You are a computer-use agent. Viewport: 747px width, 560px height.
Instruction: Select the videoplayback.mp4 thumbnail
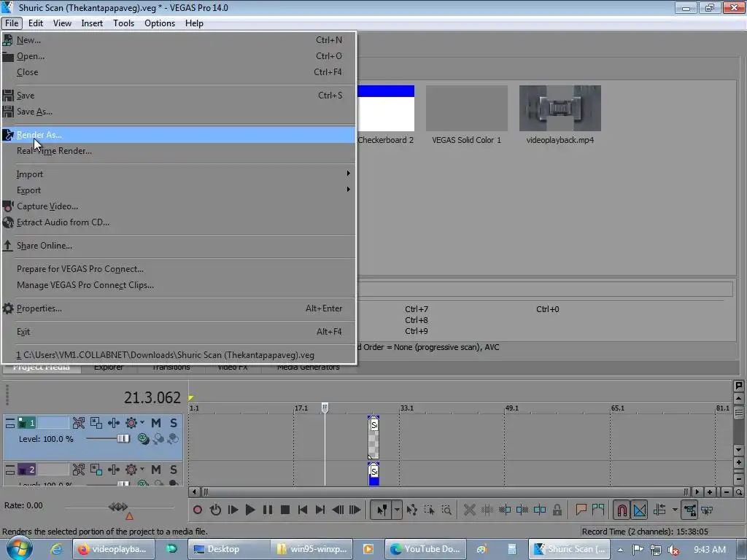pyautogui.click(x=560, y=108)
